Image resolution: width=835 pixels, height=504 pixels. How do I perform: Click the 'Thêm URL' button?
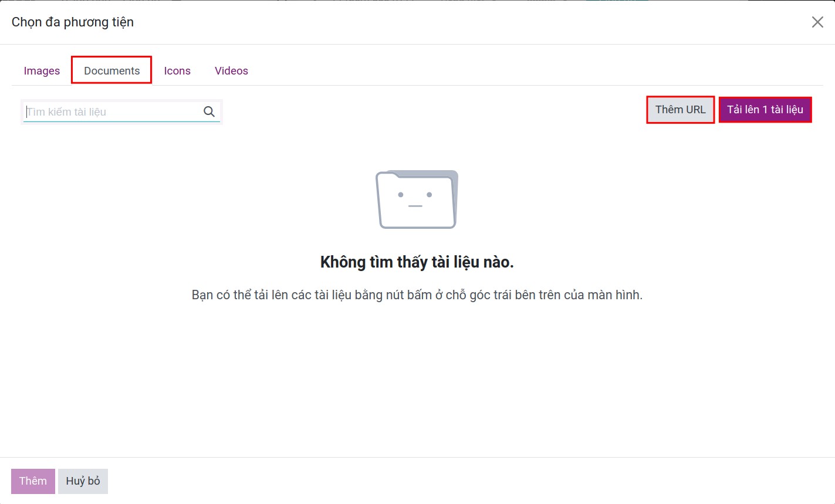coord(681,110)
